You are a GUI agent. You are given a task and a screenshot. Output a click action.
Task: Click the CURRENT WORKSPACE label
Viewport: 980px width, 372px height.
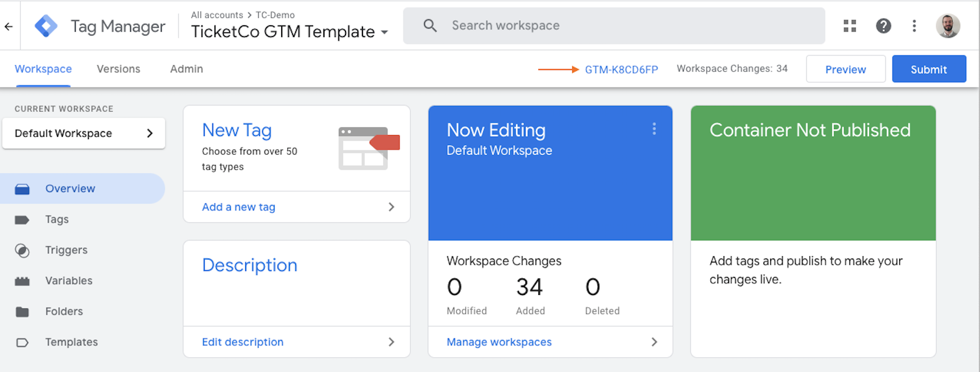point(64,109)
